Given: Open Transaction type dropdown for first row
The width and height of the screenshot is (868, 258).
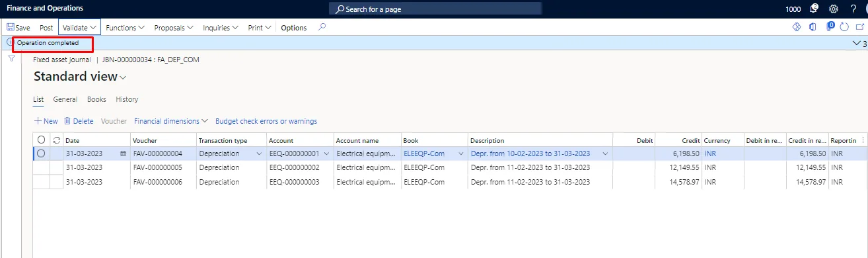Looking at the screenshot, I should pos(258,153).
